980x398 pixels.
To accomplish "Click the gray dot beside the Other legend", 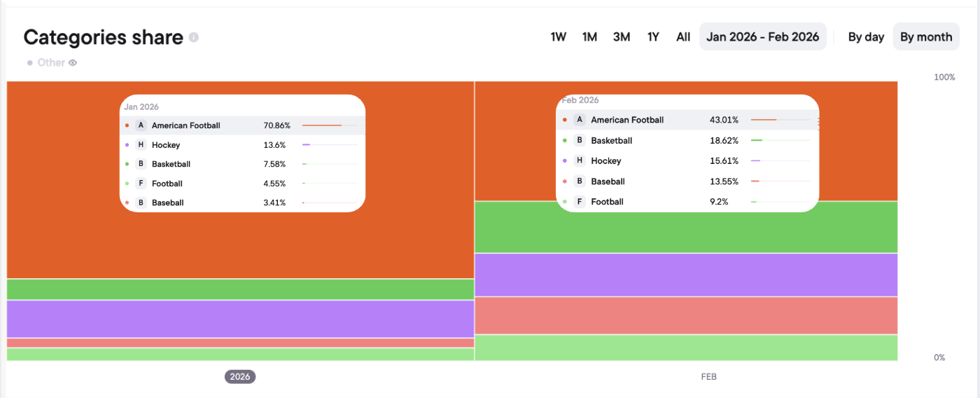I will coord(30,63).
